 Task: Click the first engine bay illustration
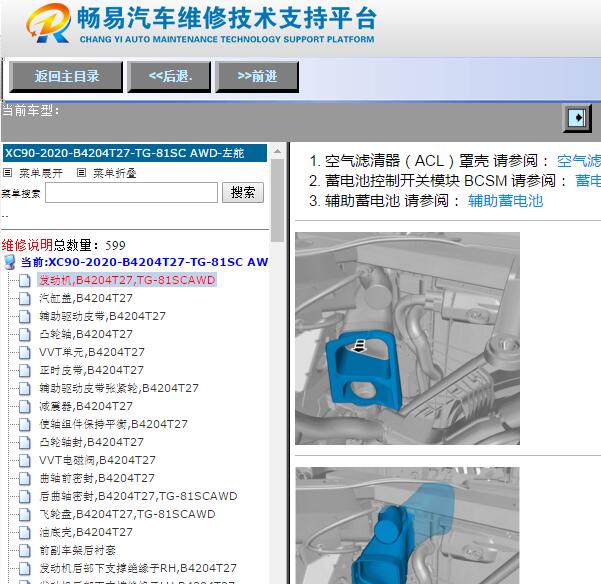pos(407,338)
